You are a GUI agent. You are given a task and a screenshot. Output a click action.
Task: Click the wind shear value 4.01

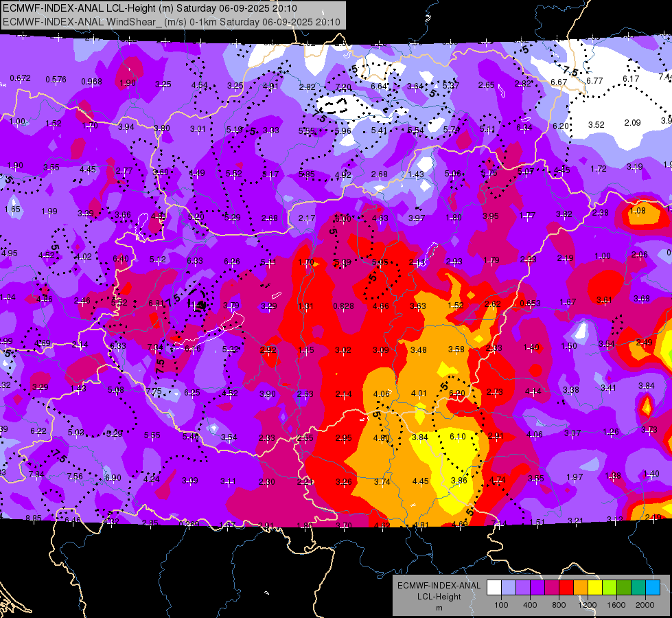[x=419, y=393]
